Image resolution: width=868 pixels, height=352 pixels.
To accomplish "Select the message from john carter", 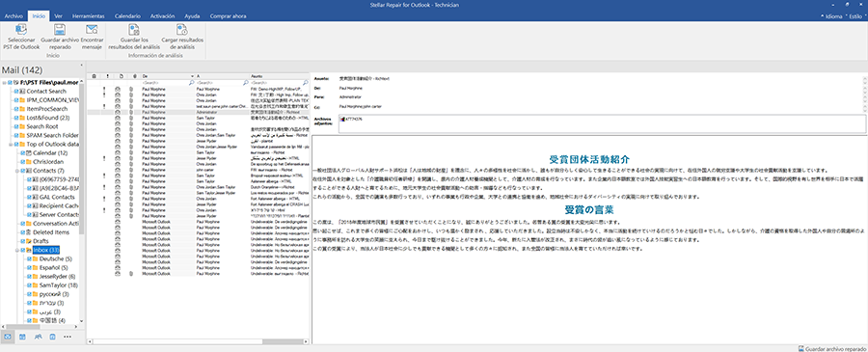I will tap(198, 171).
